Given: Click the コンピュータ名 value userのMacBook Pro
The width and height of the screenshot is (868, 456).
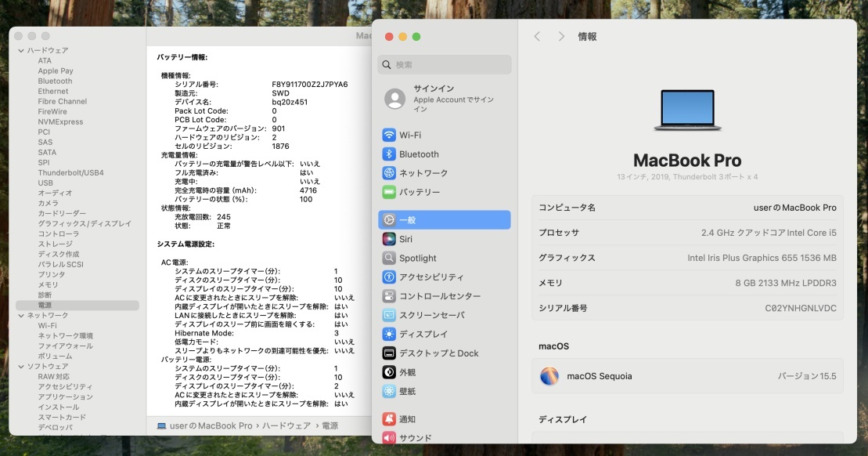Looking at the screenshot, I should tap(795, 208).
